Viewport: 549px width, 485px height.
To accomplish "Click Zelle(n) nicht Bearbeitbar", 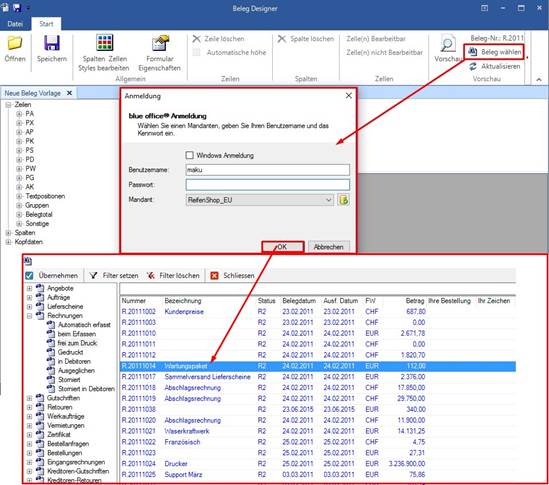I will point(384,52).
